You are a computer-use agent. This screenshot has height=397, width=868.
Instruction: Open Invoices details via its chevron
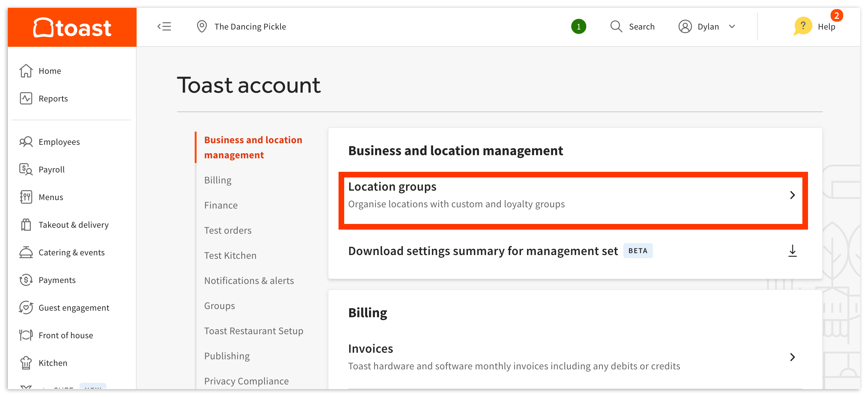click(793, 357)
